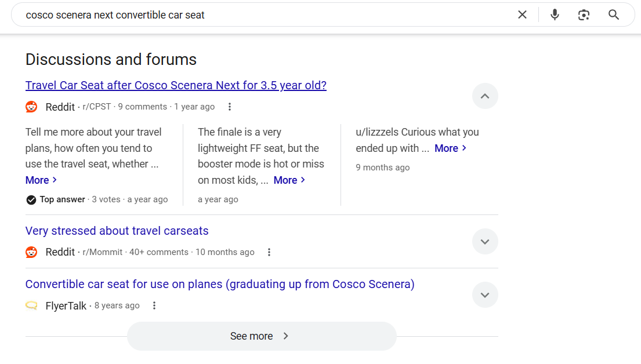The width and height of the screenshot is (641, 364).
Task: Click Reddit logo beside r/Mommit result
Action: click(x=31, y=252)
